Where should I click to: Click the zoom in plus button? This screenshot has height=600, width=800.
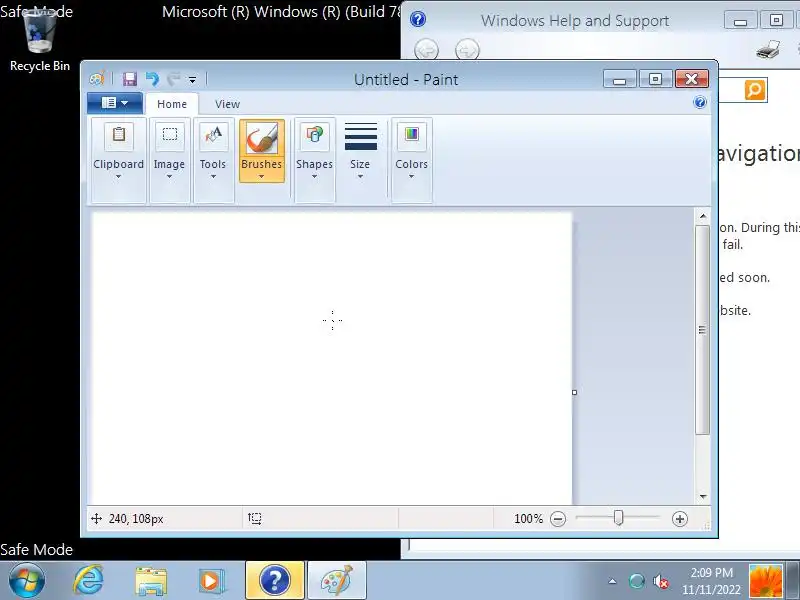click(x=680, y=519)
